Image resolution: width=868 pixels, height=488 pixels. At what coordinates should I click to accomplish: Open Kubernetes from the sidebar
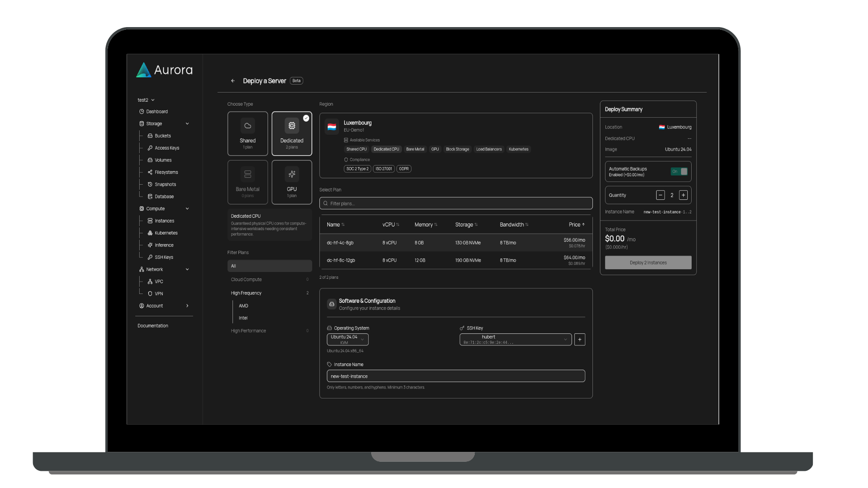(x=165, y=233)
